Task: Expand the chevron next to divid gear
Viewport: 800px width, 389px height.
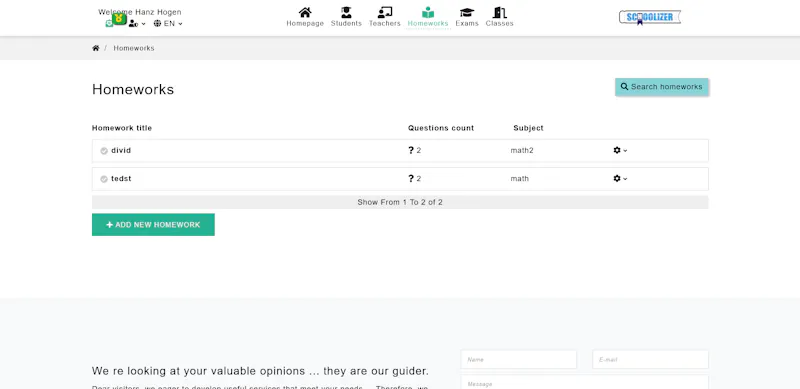Action: coord(626,151)
